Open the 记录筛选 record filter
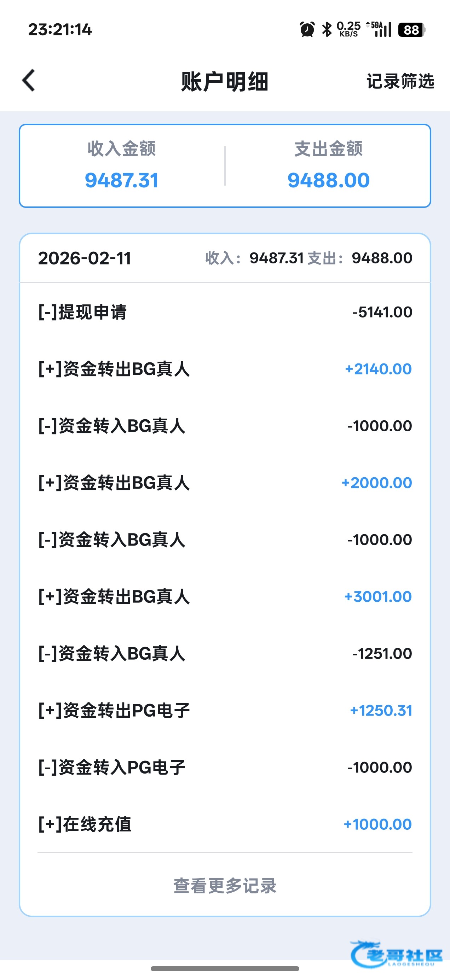The image size is (450, 980). pyautogui.click(x=400, y=81)
